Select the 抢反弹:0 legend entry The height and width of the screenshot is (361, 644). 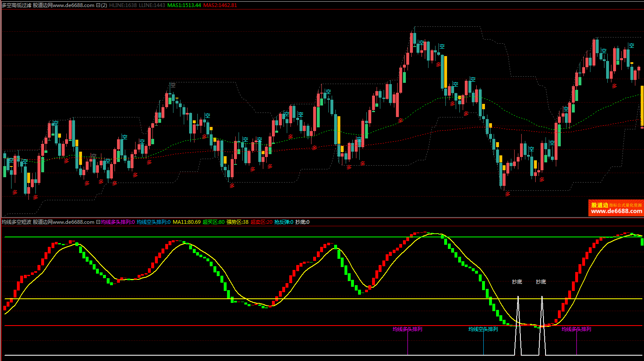click(284, 222)
